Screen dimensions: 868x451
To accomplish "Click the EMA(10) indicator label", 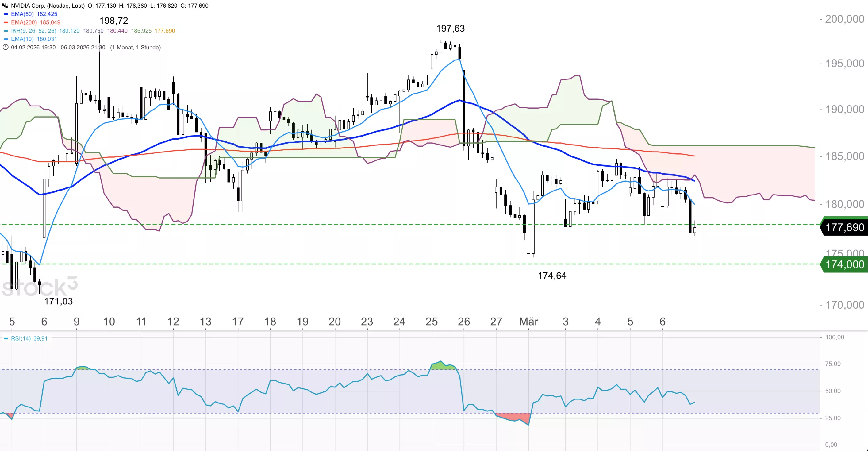I will tap(22, 39).
